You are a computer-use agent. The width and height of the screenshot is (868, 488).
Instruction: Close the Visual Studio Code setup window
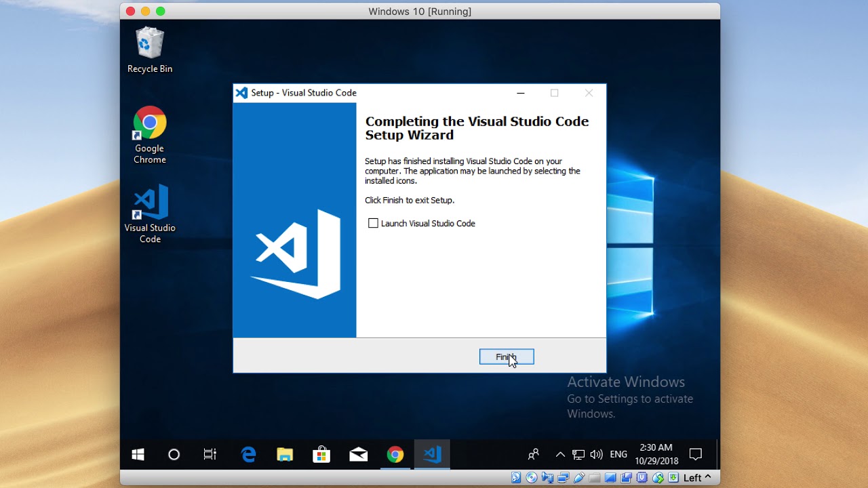point(589,93)
